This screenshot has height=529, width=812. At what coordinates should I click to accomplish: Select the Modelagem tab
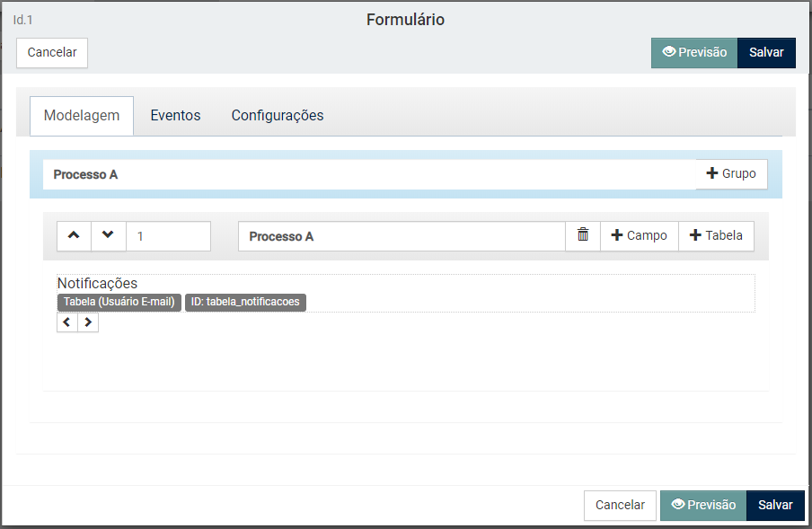(82, 116)
